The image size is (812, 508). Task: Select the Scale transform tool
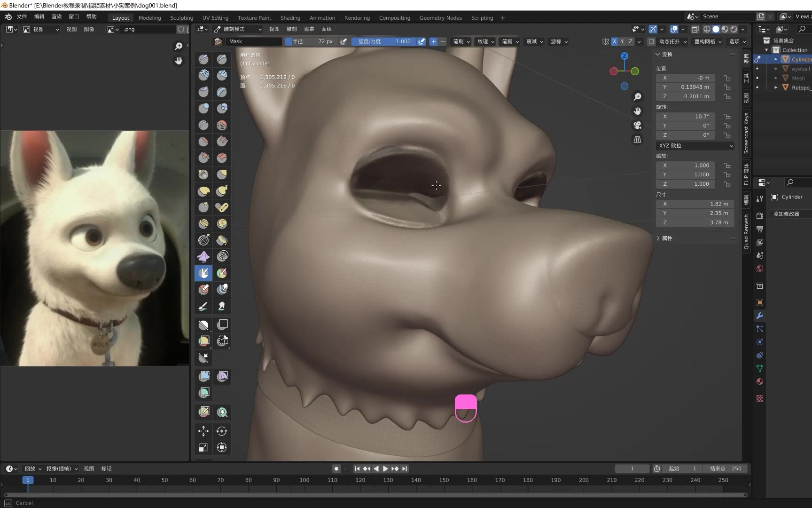tap(203, 447)
